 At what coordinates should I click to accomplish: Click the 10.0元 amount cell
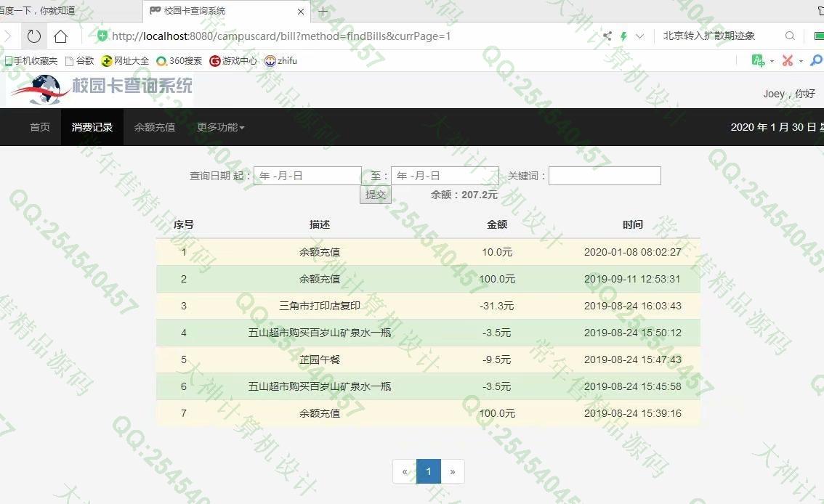(x=497, y=252)
